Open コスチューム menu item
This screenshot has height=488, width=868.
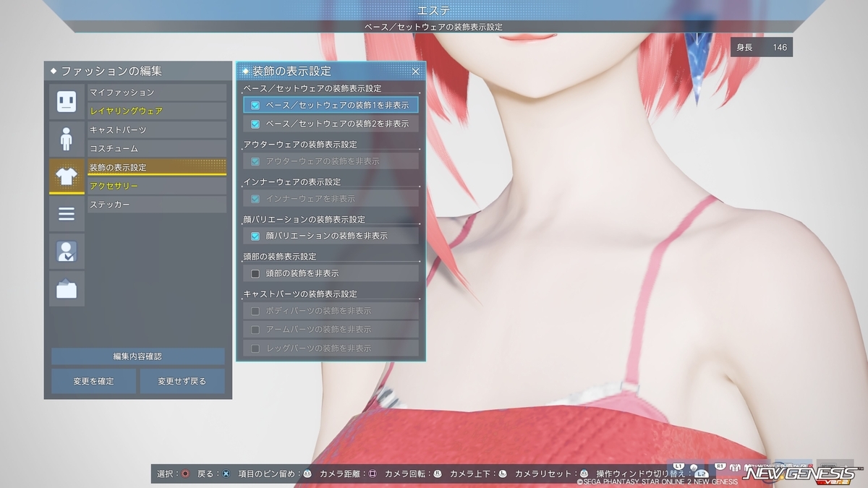(157, 149)
